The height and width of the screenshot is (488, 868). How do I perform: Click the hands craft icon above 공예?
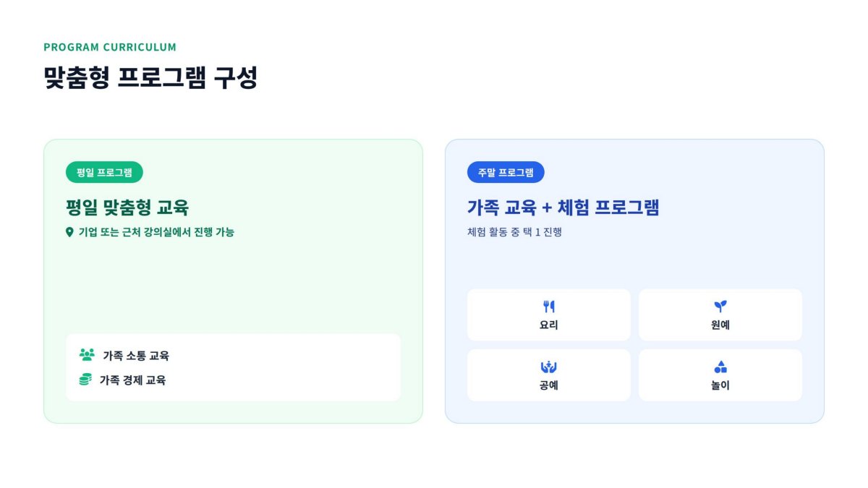549,367
